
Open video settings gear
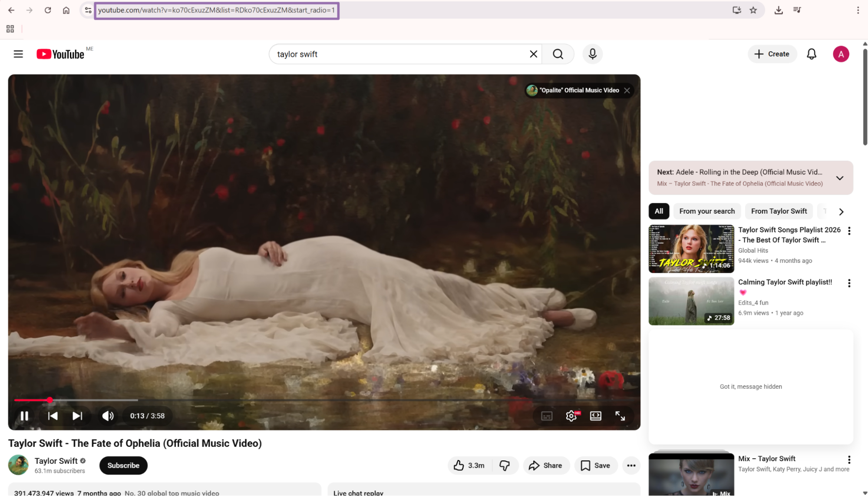571,416
